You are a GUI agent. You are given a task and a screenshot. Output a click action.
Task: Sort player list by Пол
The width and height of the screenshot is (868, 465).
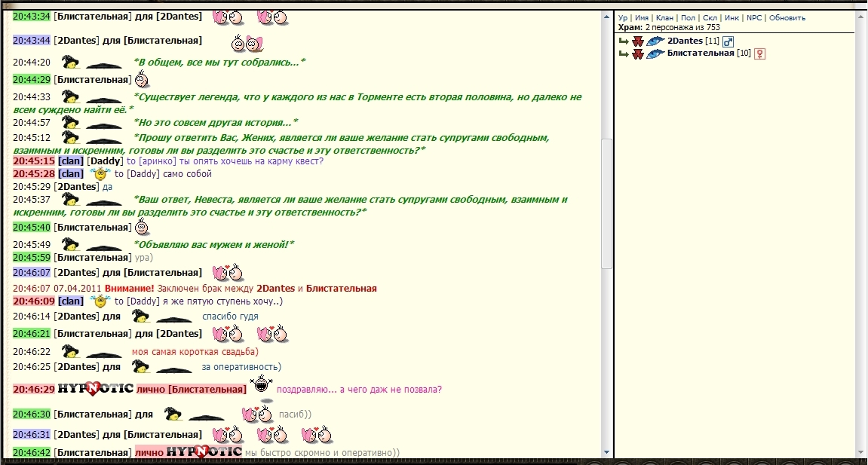688,17
